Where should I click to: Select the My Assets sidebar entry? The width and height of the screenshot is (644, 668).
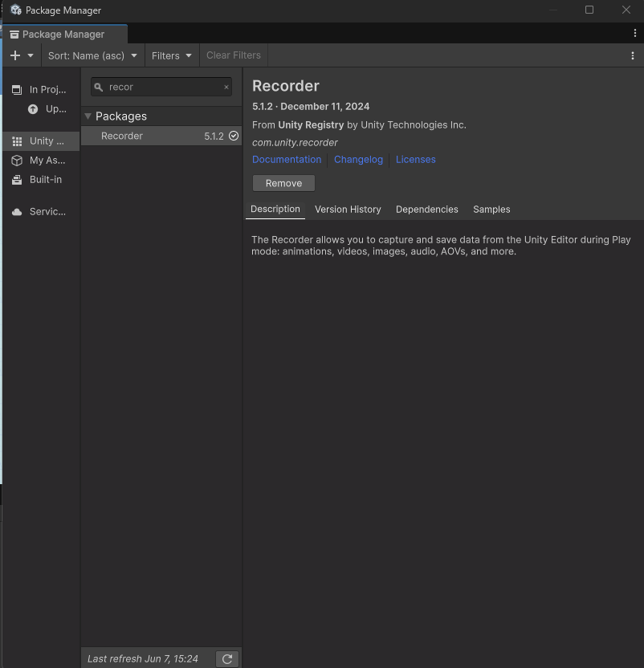pos(41,161)
